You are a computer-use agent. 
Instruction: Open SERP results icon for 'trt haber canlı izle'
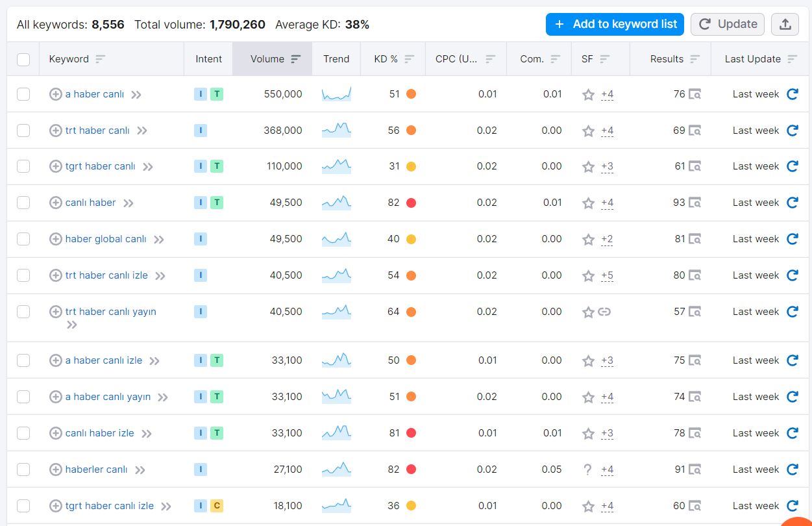[x=695, y=275]
